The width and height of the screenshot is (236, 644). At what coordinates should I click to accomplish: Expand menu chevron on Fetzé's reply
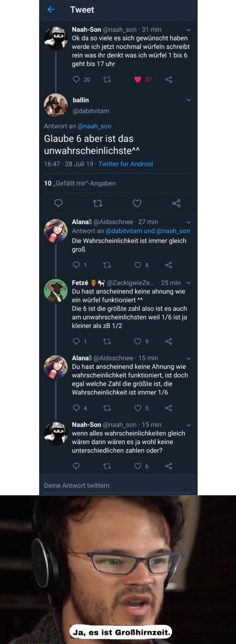tap(189, 283)
